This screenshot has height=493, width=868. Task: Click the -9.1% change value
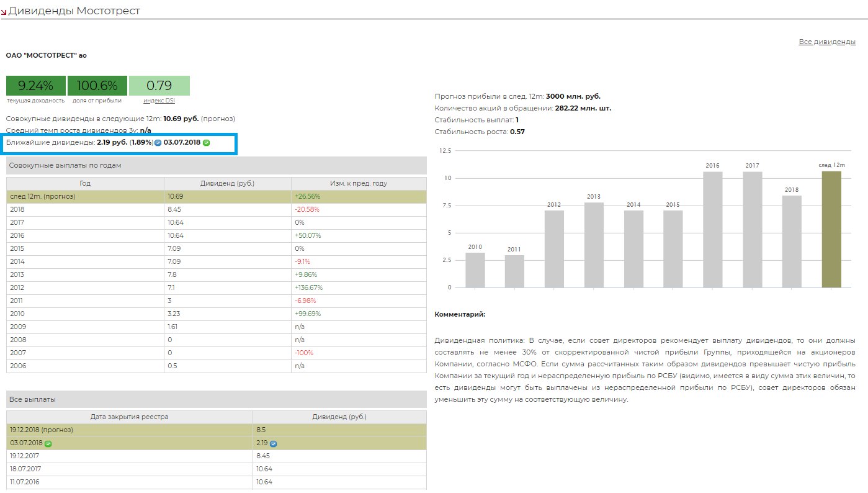303,261
